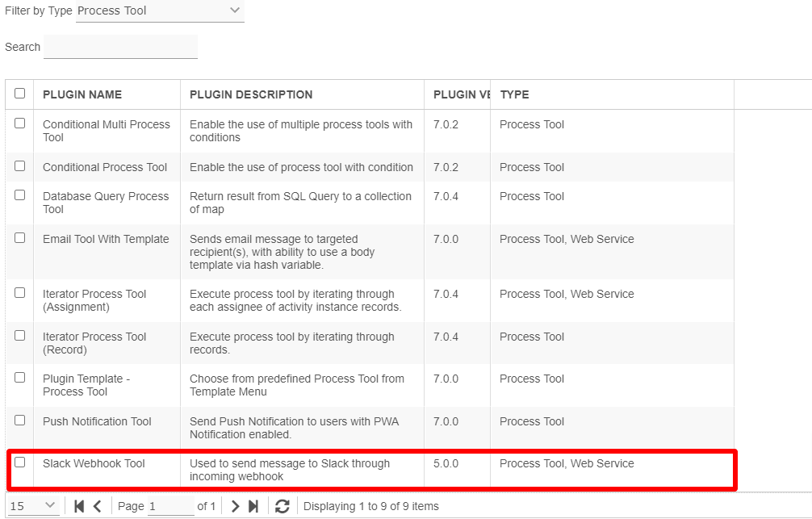
Task: Click the Email Tool With Template name
Action: (x=106, y=239)
